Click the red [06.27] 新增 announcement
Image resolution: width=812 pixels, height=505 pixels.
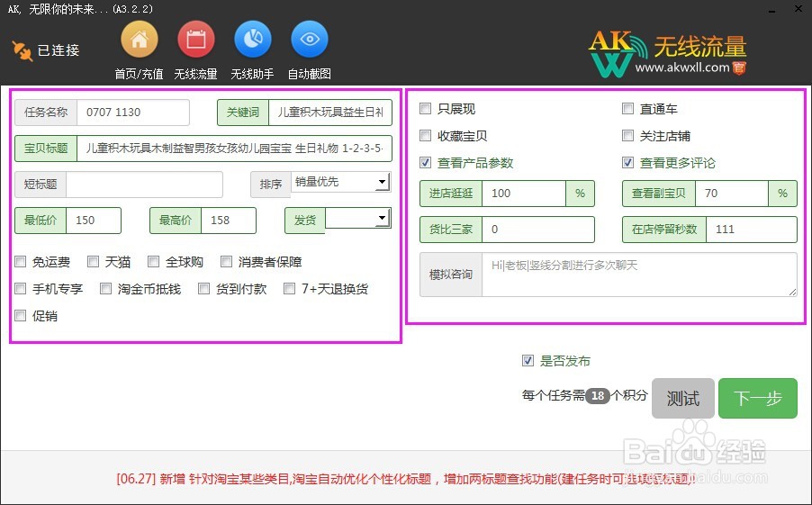(406, 479)
